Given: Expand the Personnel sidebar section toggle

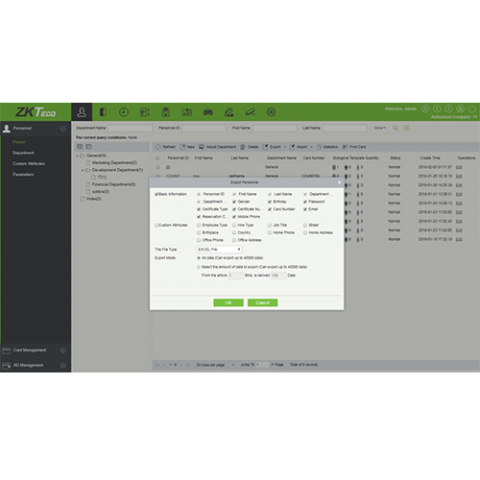Looking at the screenshot, I should coord(63,129).
